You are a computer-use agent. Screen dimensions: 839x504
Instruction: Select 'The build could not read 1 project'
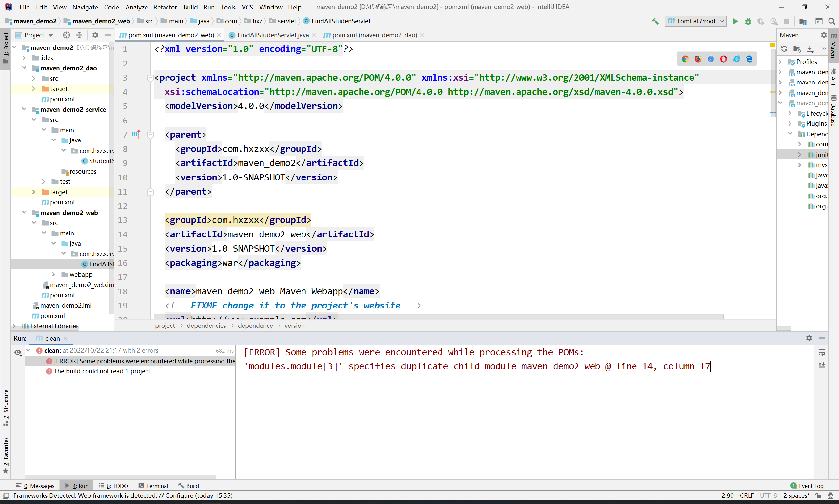102,371
